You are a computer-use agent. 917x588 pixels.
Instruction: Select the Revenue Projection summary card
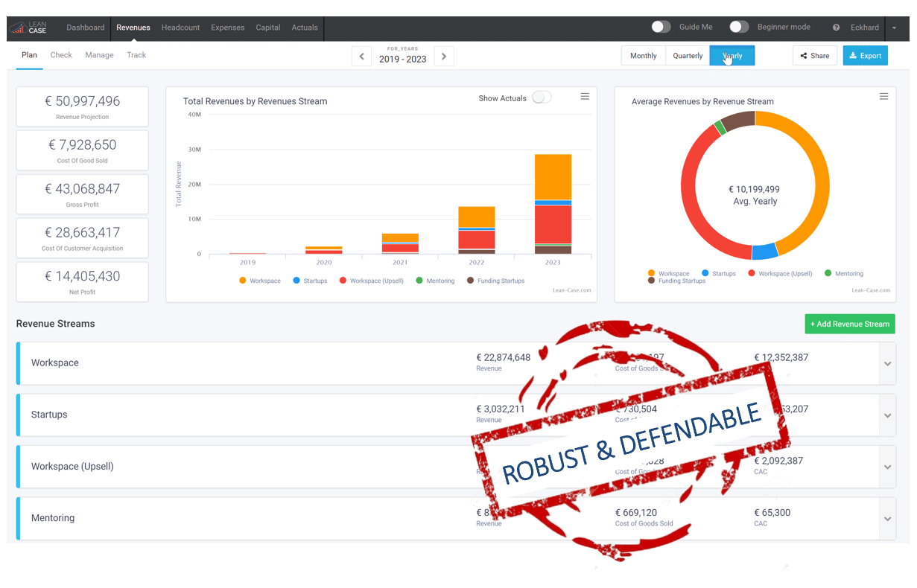(82, 106)
